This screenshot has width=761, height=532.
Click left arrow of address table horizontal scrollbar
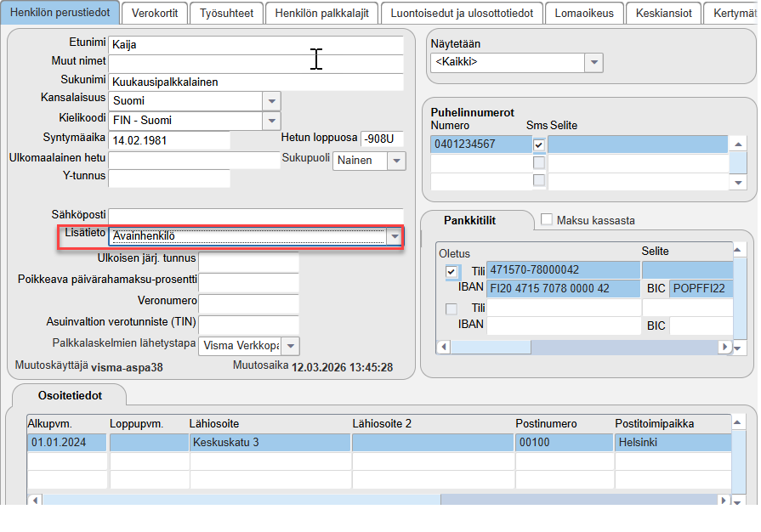[x=35, y=500]
